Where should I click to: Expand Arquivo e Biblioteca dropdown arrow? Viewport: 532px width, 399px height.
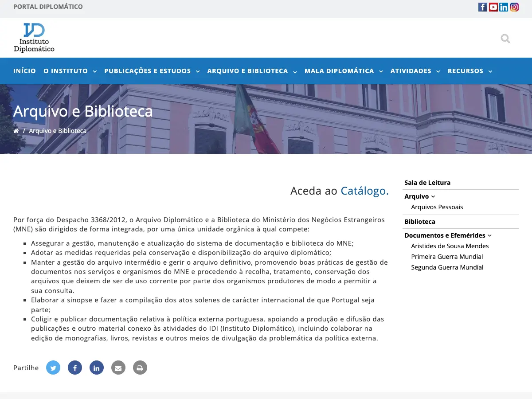click(295, 71)
